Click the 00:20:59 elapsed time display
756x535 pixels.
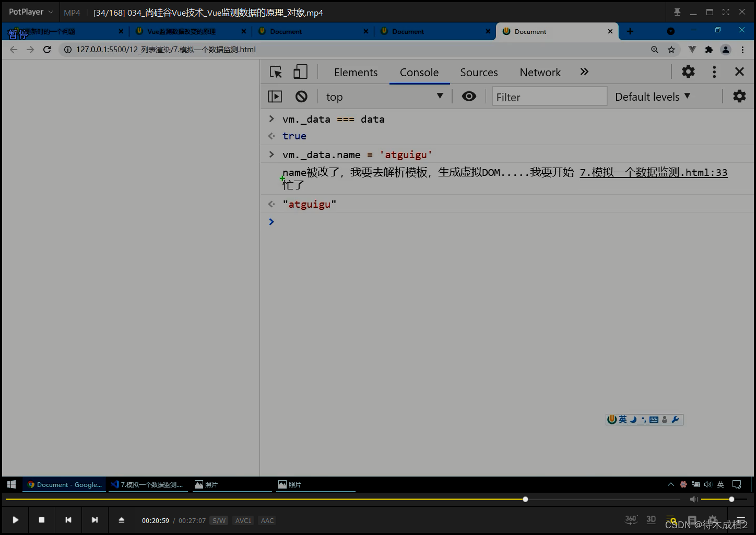(156, 520)
